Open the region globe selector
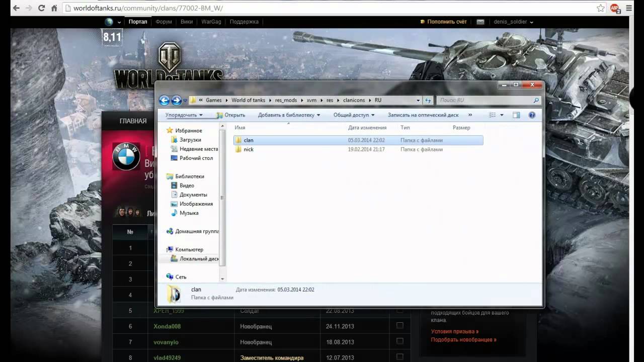Image resolution: width=644 pixels, height=362 pixels. pyautogui.click(x=113, y=22)
